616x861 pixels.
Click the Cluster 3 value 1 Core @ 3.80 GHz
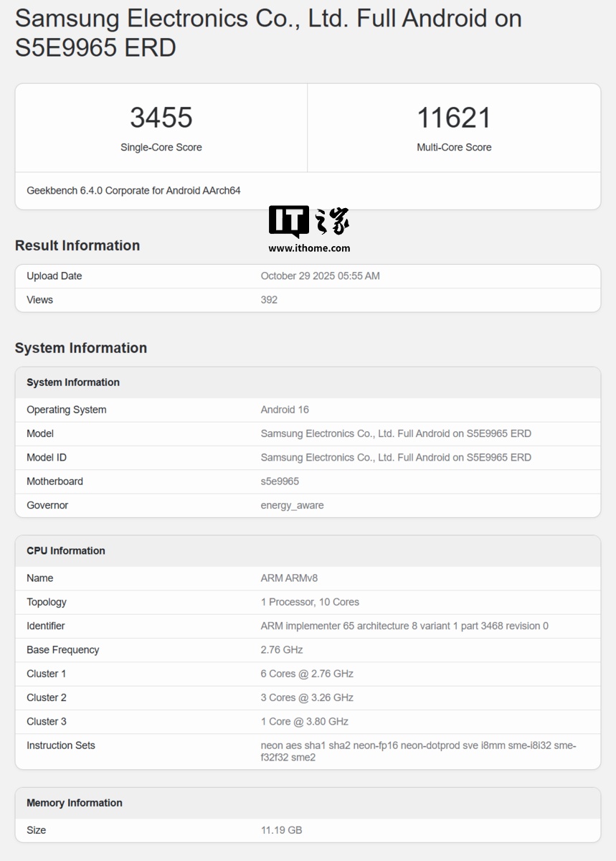click(304, 722)
